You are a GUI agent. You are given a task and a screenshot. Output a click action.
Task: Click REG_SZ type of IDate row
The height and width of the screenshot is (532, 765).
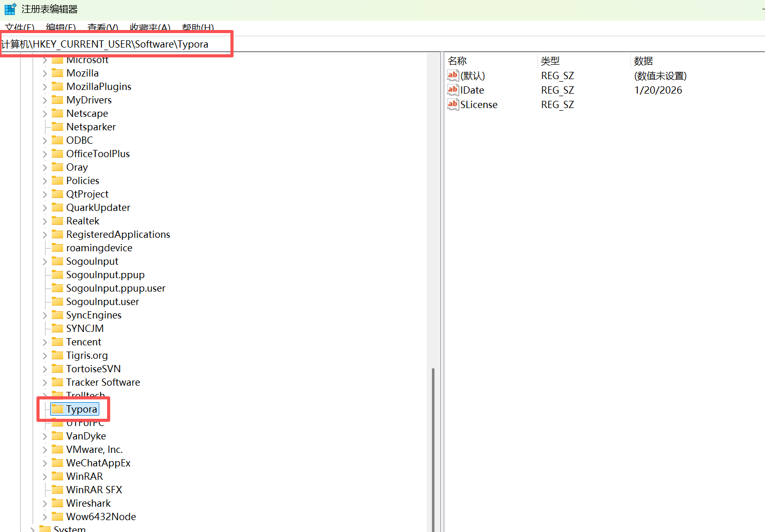(x=558, y=90)
